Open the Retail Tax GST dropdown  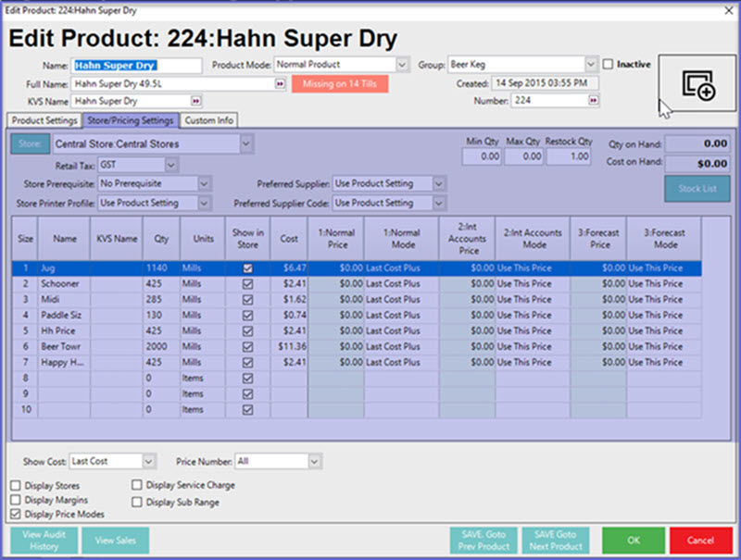click(171, 165)
